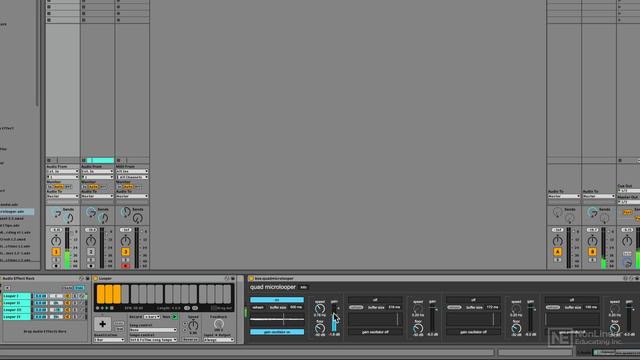Toggle return track B activator
640x360 pixels.
[592, 252]
